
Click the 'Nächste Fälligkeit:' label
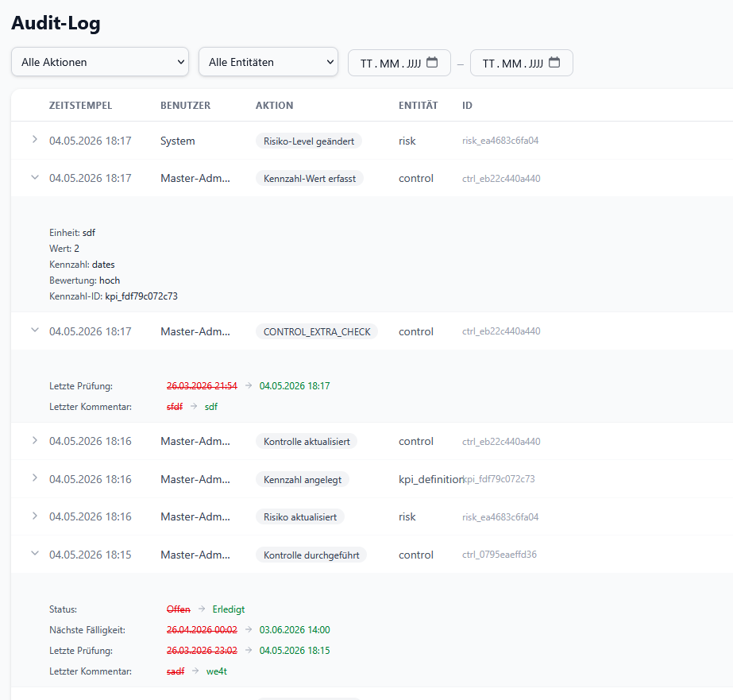point(87,630)
